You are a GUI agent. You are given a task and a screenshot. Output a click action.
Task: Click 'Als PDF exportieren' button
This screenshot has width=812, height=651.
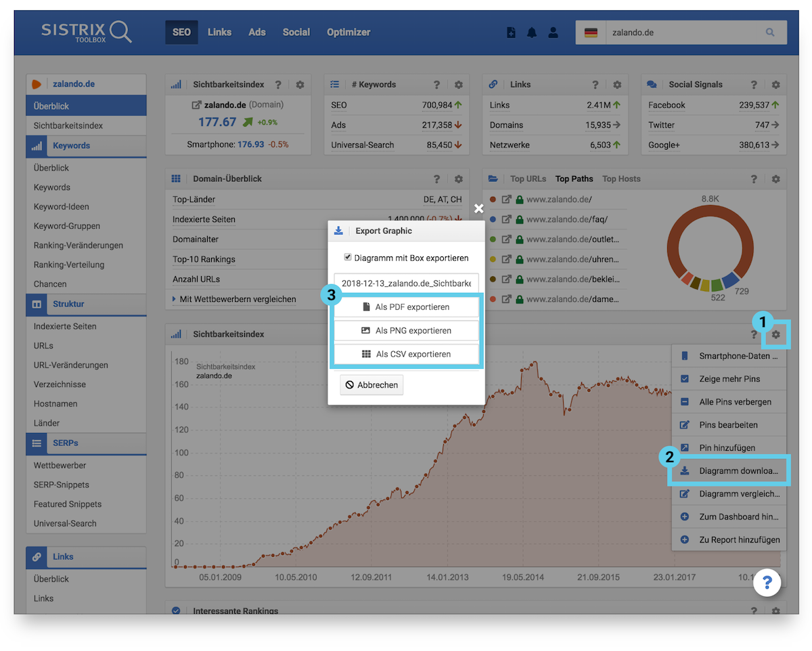click(x=406, y=307)
